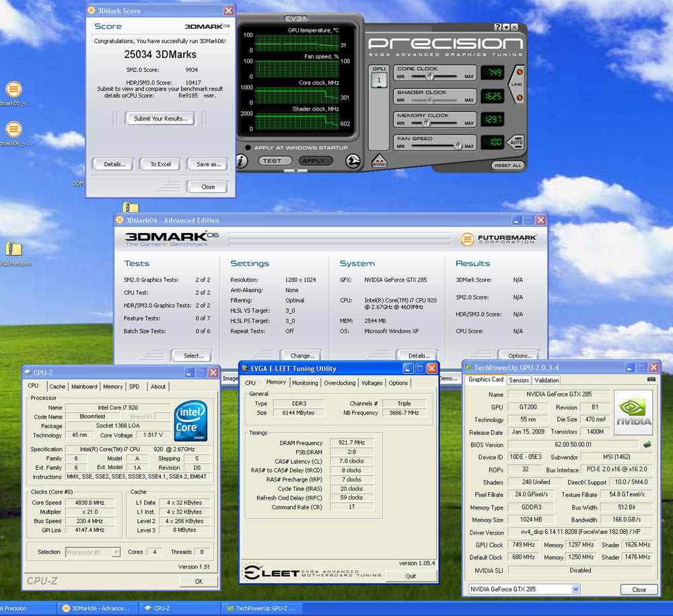
Task: Adjust the Fan Speed slider
Action: click(x=458, y=146)
